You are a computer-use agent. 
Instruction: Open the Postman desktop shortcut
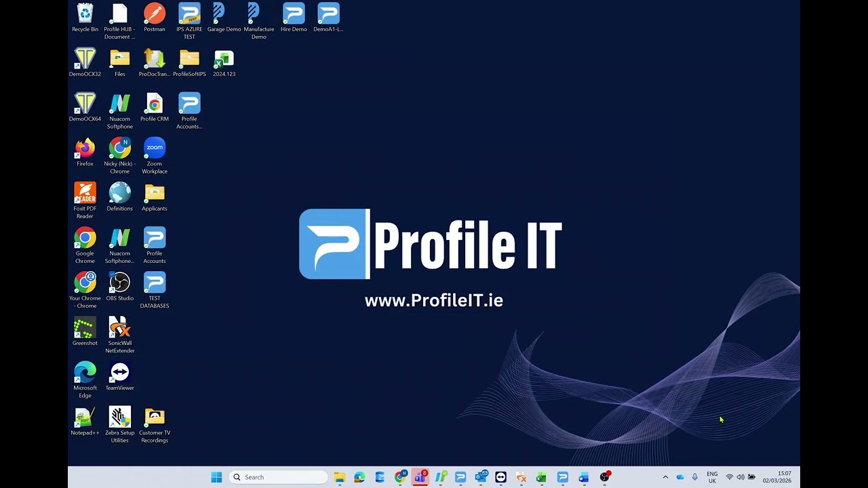(x=155, y=18)
